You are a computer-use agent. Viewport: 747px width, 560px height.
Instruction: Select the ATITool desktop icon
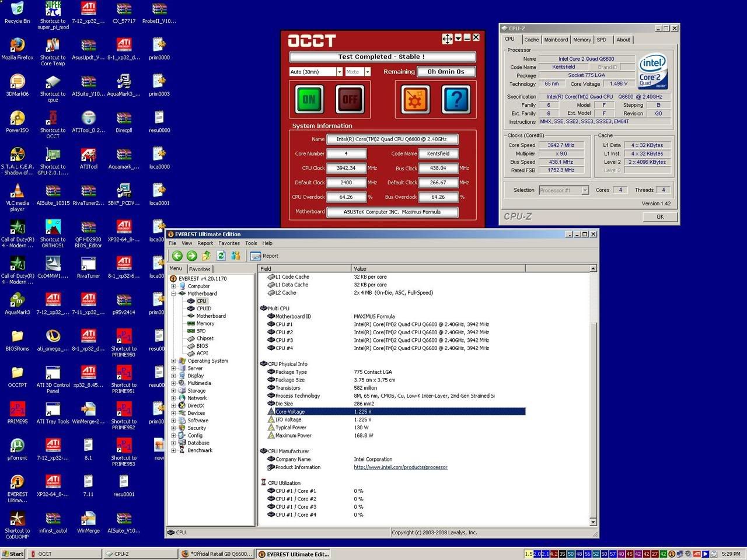coord(88,158)
